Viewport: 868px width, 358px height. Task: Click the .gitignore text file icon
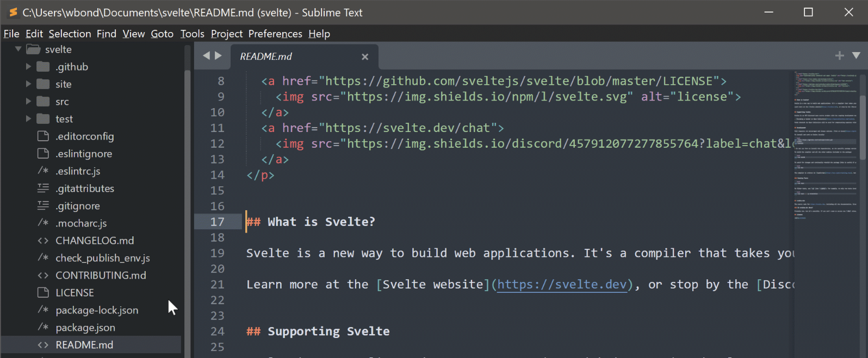tap(43, 205)
